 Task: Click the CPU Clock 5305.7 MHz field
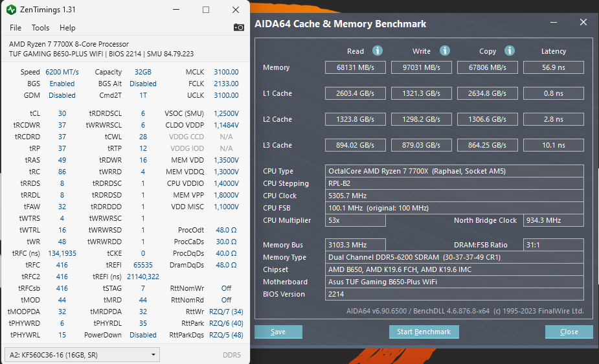454,196
